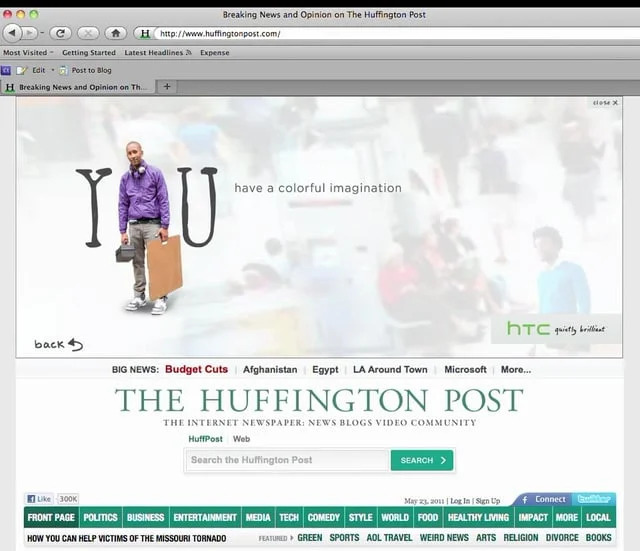Click the stop loading X button

coord(88,33)
